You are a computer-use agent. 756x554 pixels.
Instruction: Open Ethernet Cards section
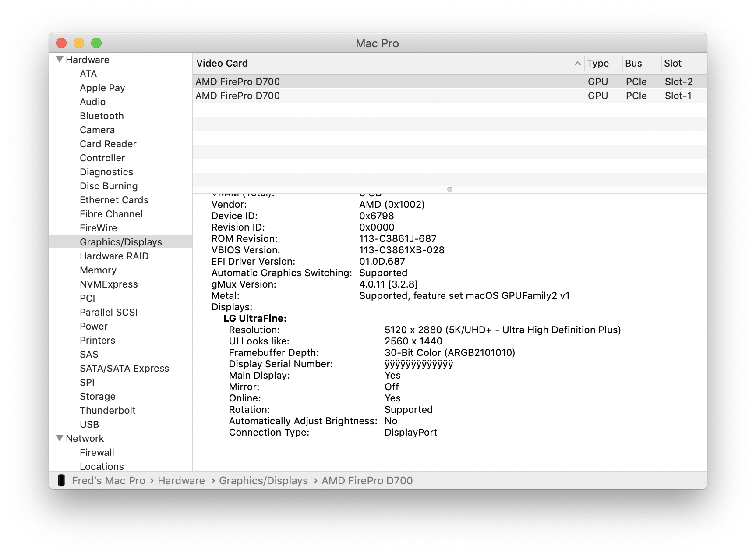114,200
